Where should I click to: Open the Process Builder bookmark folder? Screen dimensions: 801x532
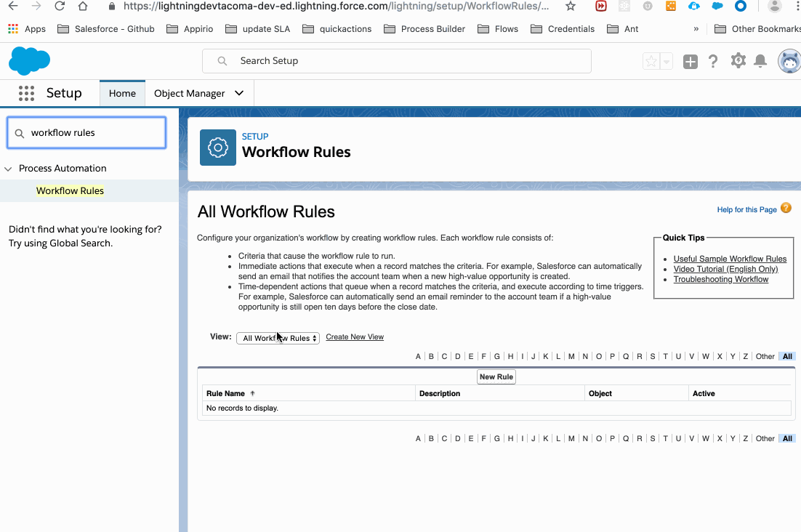tap(424, 29)
